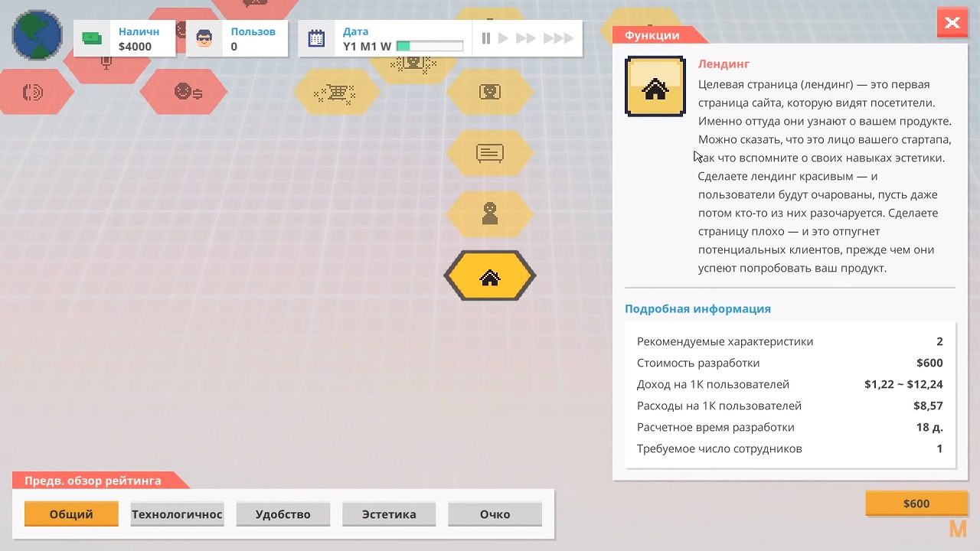Show the Эстетика rating tab

389,514
